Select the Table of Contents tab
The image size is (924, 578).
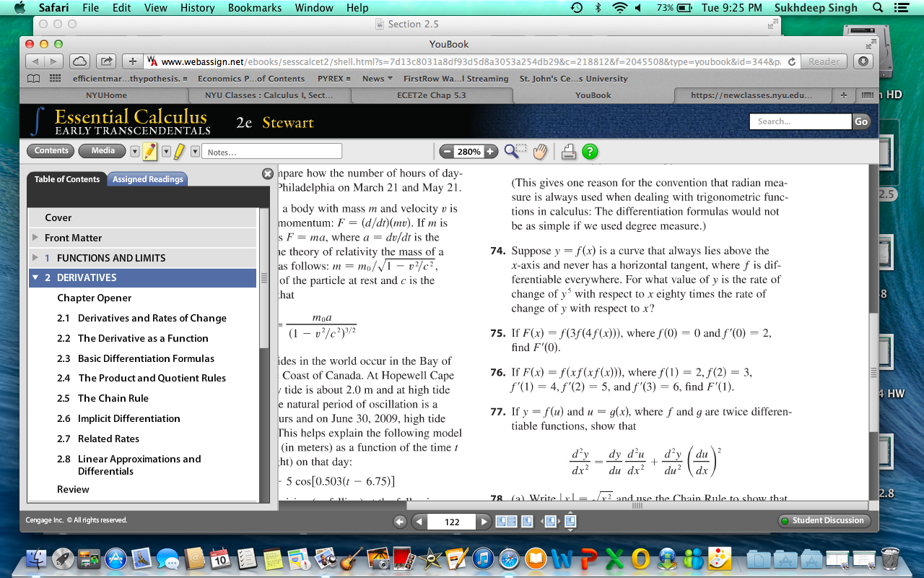(x=67, y=179)
